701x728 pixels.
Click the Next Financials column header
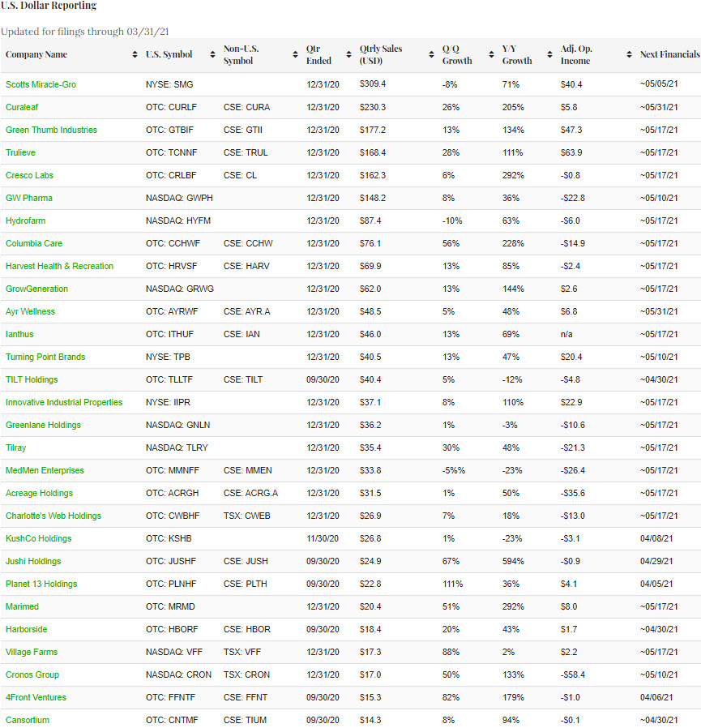pyautogui.click(x=669, y=55)
